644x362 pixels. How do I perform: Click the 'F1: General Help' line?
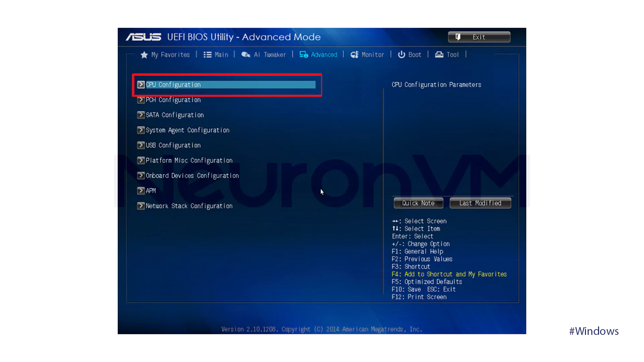417,251
